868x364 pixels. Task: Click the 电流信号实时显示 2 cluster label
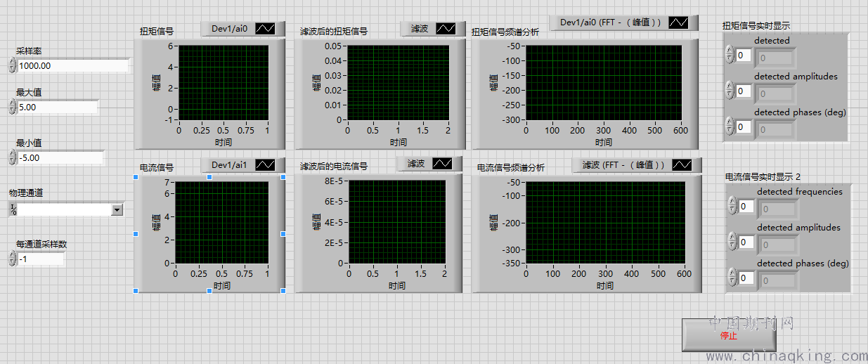(763, 177)
